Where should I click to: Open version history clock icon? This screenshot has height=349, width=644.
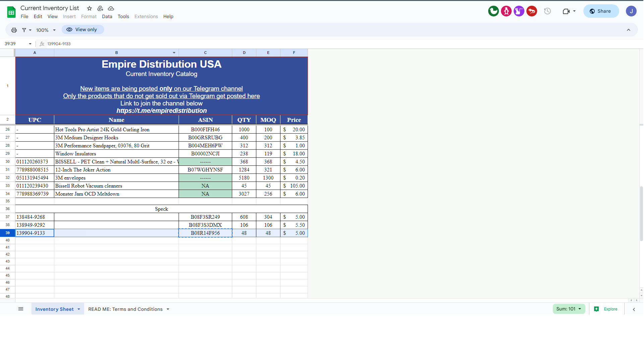548,11
